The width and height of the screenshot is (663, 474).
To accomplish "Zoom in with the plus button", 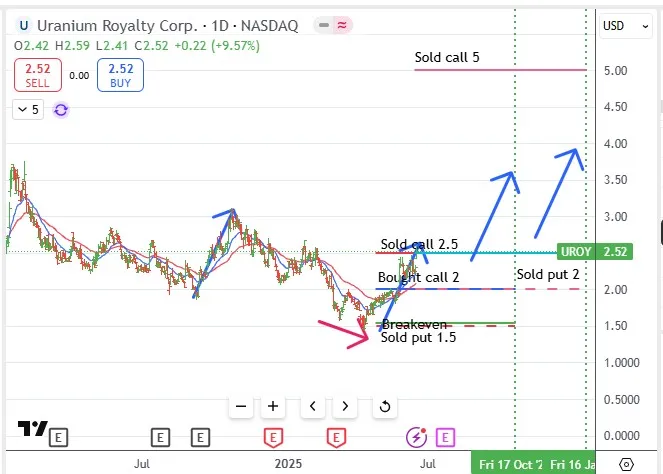I will [x=273, y=406].
